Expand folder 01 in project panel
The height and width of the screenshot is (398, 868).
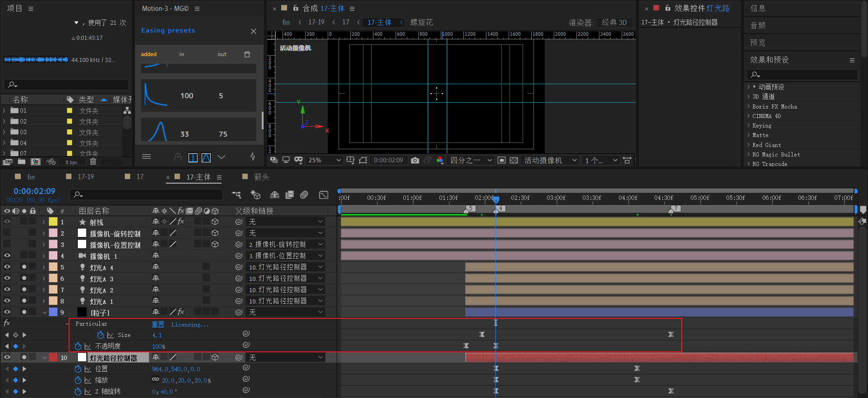click(x=5, y=110)
